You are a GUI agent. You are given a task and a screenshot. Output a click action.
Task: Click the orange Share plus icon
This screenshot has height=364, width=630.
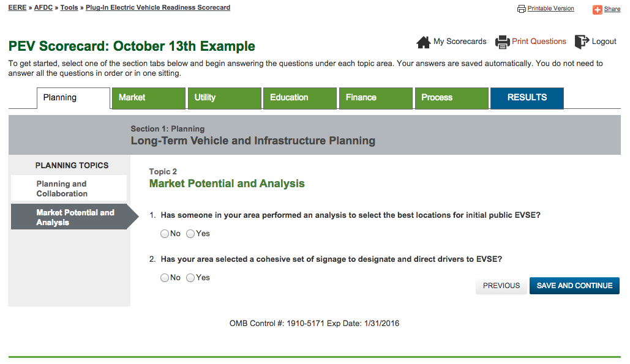598,10
